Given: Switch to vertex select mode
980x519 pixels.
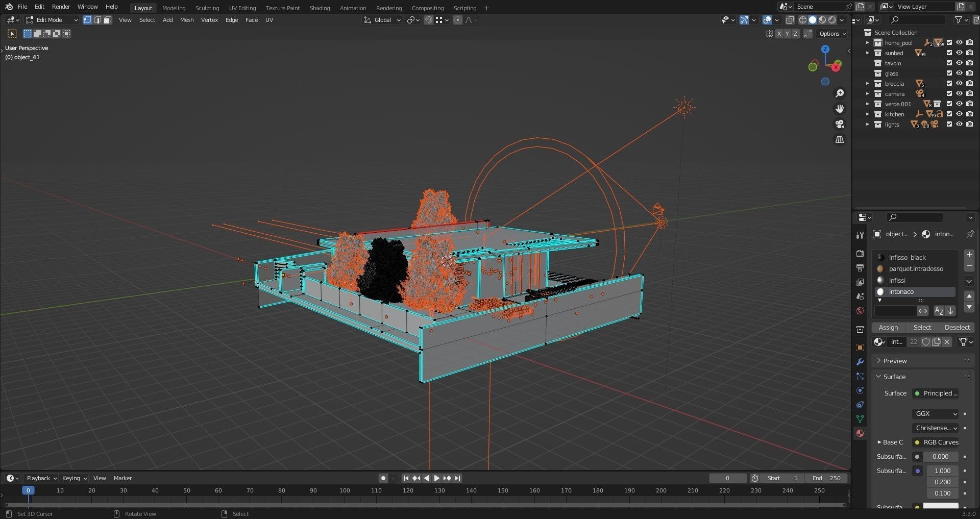Looking at the screenshot, I should pos(87,20).
